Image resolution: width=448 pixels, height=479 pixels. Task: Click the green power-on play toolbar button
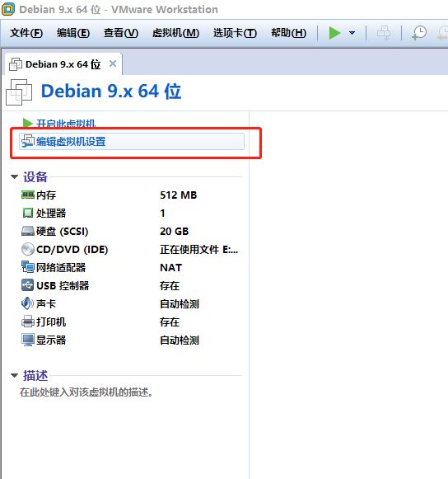click(334, 33)
